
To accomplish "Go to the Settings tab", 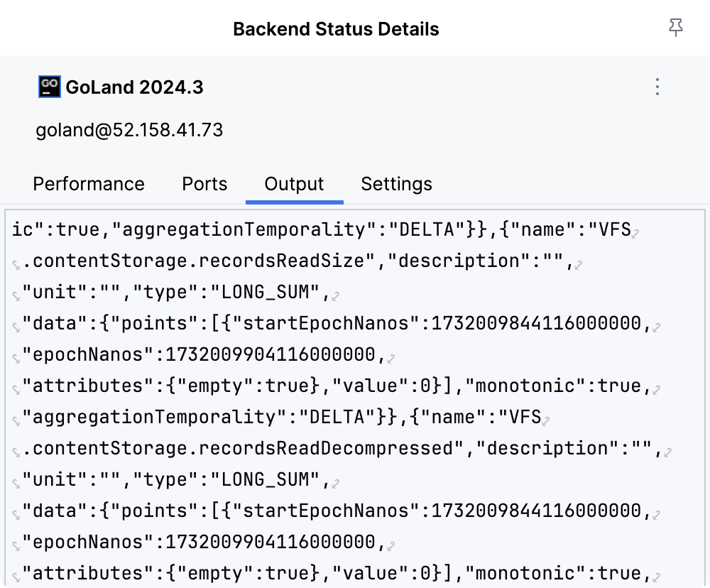I will [x=396, y=184].
